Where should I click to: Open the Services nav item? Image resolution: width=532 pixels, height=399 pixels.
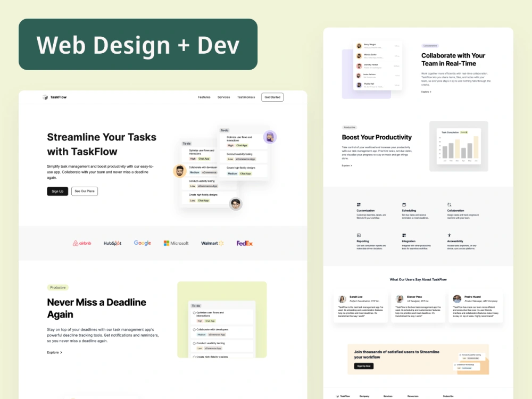(x=223, y=97)
